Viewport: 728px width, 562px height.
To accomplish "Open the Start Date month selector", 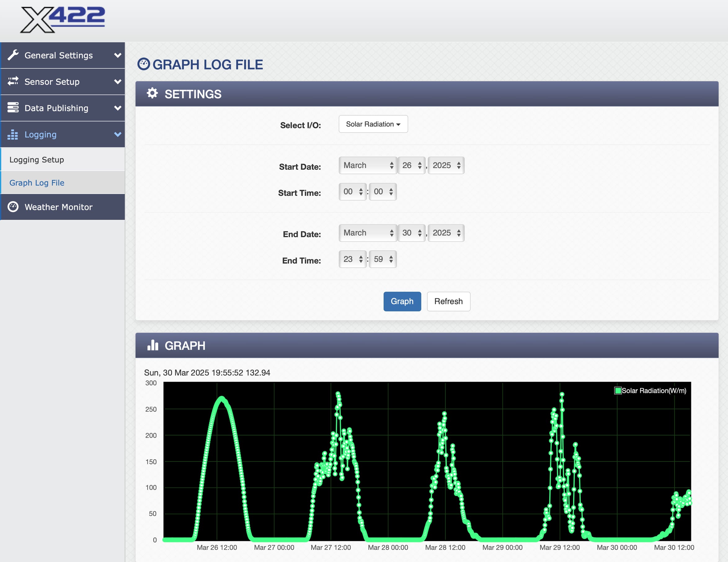I will (x=368, y=165).
